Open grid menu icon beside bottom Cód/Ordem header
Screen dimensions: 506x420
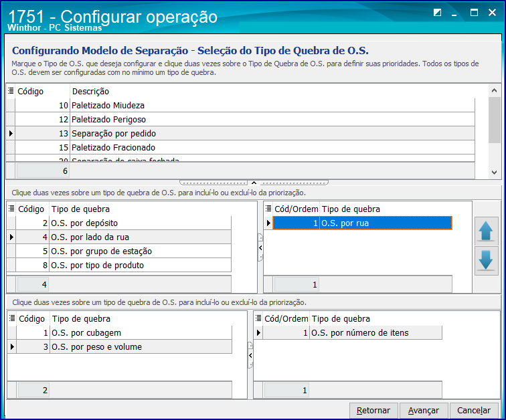coord(258,318)
